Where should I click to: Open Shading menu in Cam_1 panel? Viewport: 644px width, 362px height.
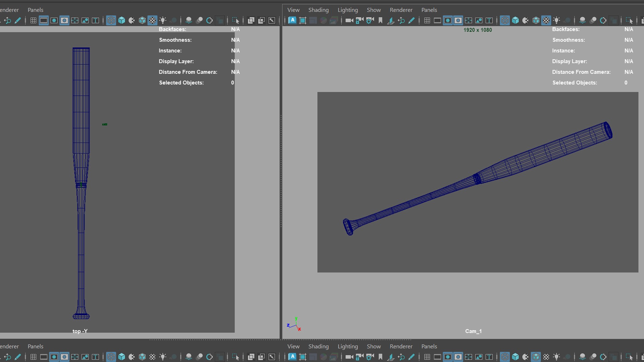[x=318, y=10]
